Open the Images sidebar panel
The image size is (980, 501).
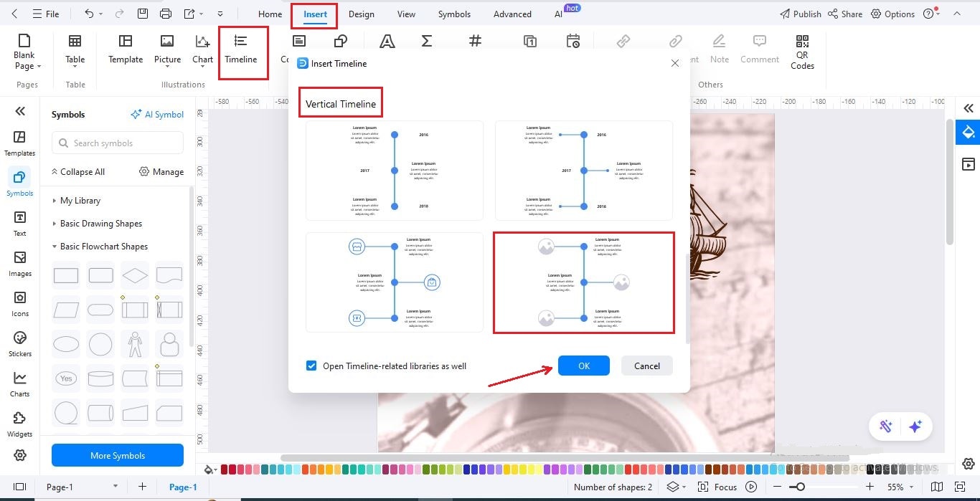click(20, 264)
